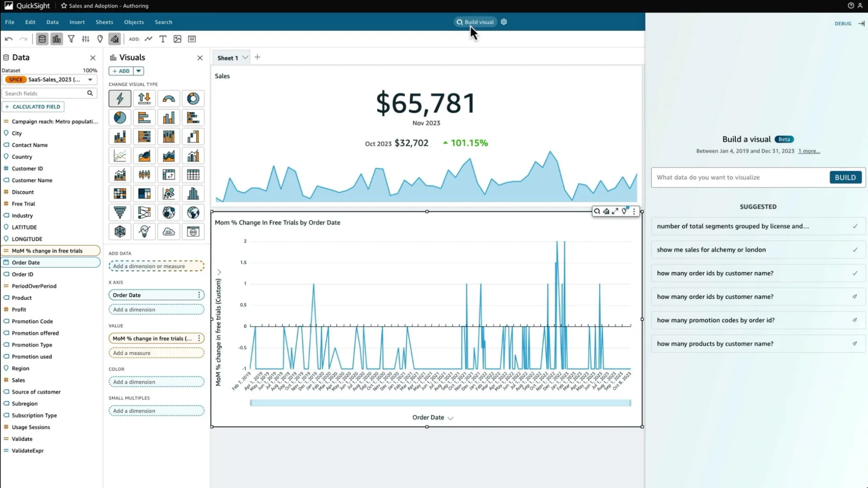Click the filter icon in toolbar

pos(71,39)
